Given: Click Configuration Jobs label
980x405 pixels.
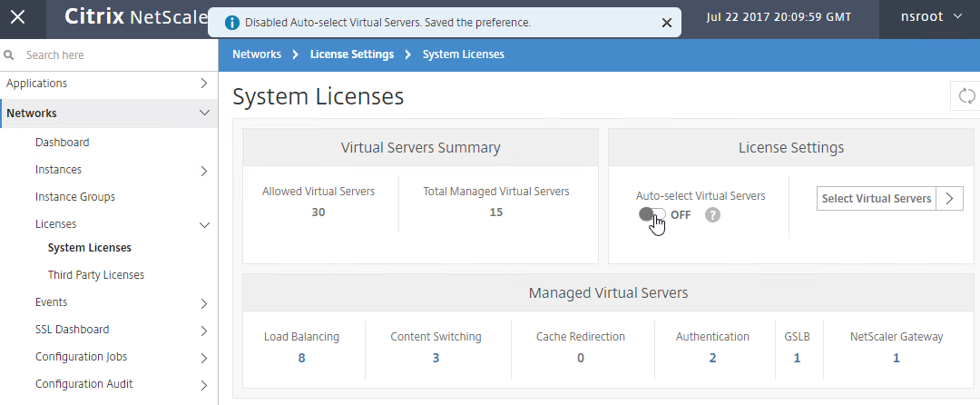Looking at the screenshot, I should tap(82, 357).
